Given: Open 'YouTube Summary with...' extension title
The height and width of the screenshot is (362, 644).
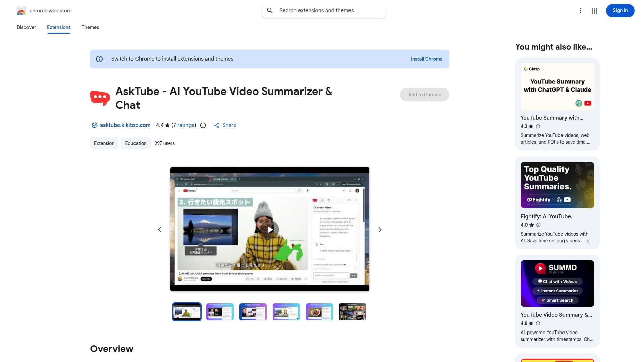Looking at the screenshot, I should pyautogui.click(x=552, y=118).
